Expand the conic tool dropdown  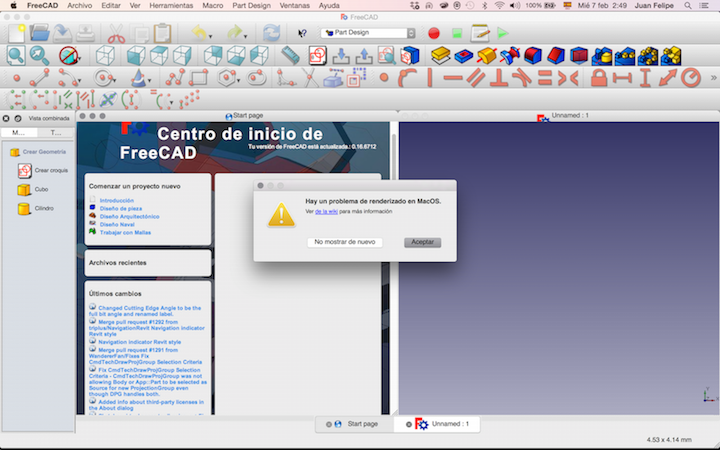point(149,81)
